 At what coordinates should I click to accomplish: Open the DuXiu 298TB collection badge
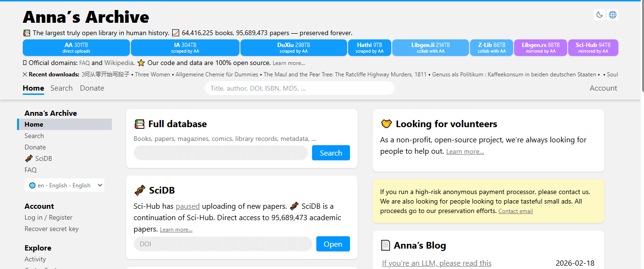click(294, 48)
